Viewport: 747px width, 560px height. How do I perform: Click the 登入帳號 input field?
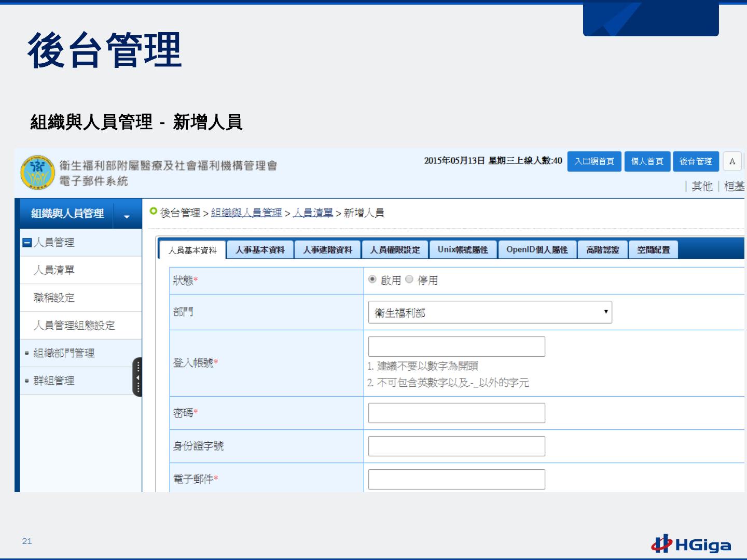(x=457, y=346)
